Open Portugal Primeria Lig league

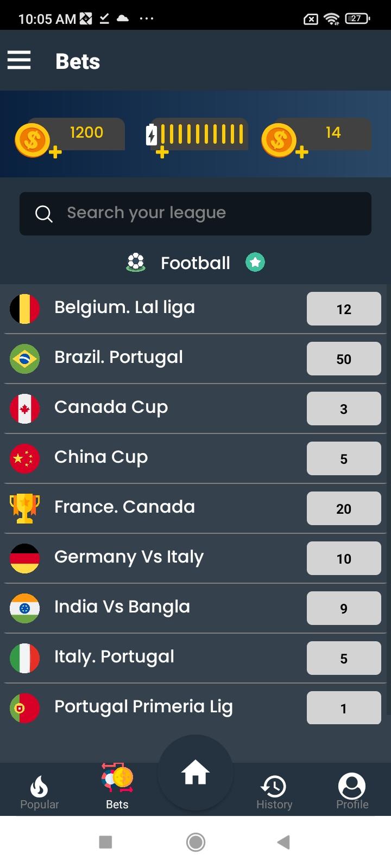pos(143,707)
